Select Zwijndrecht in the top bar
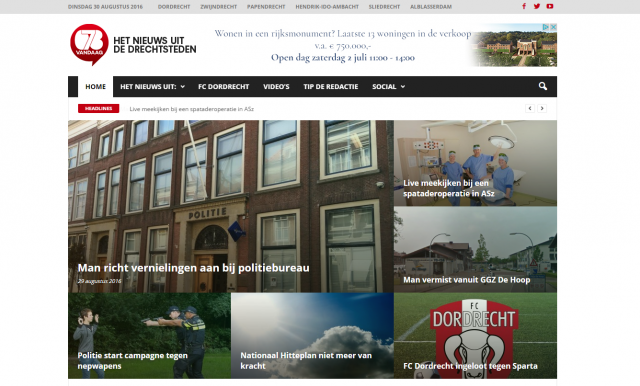The height and width of the screenshot is (386, 640). (x=218, y=7)
